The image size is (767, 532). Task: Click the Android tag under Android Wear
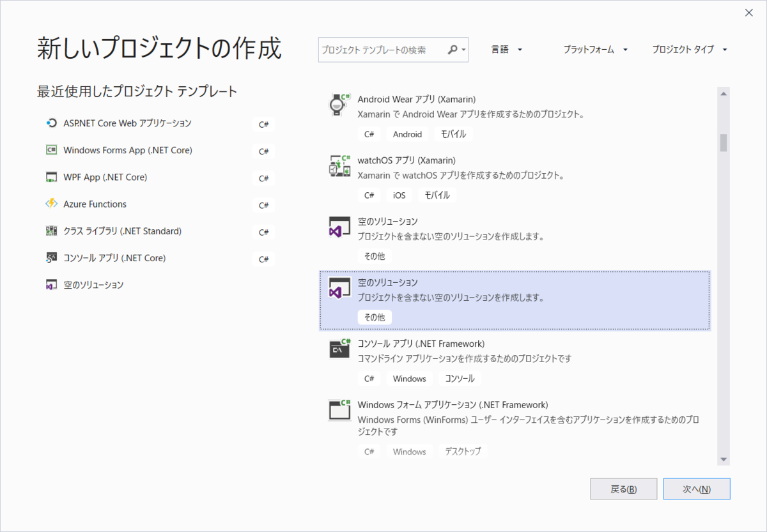[408, 134]
